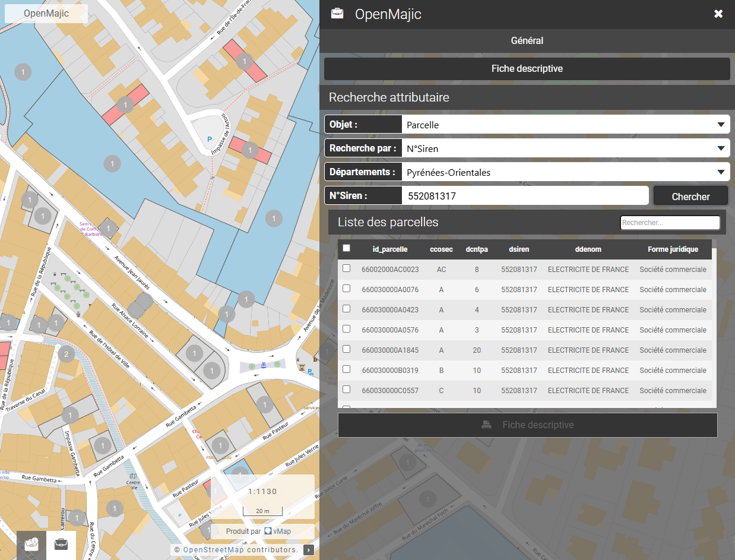Click the 20 m scale bar
The image size is (735, 560).
262,511
